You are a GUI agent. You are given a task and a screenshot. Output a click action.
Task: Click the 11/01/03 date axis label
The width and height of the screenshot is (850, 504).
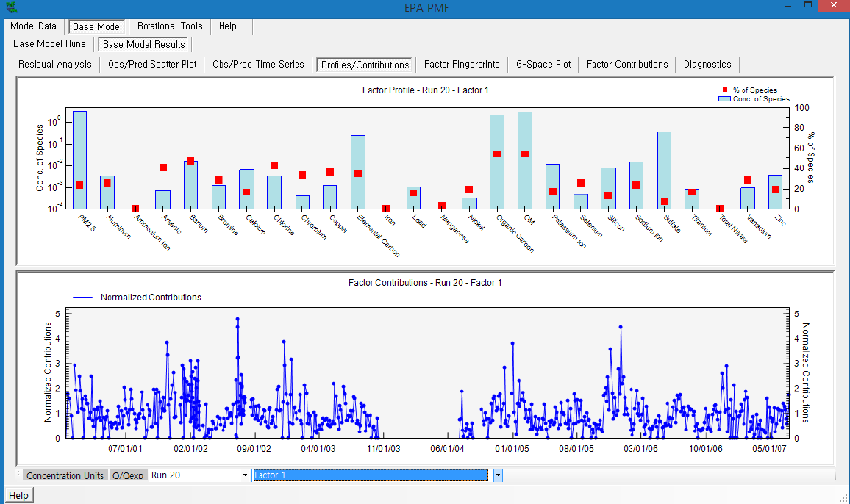(383, 449)
